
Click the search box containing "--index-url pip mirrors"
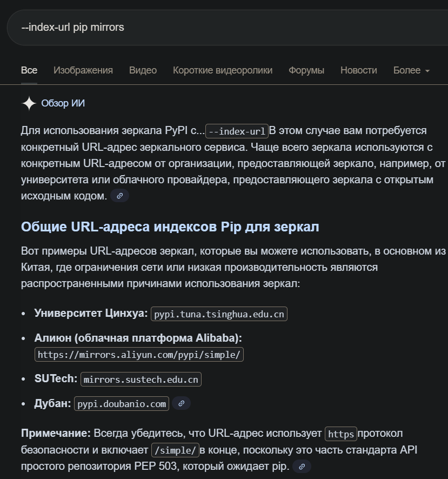click(x=216, y=27)
